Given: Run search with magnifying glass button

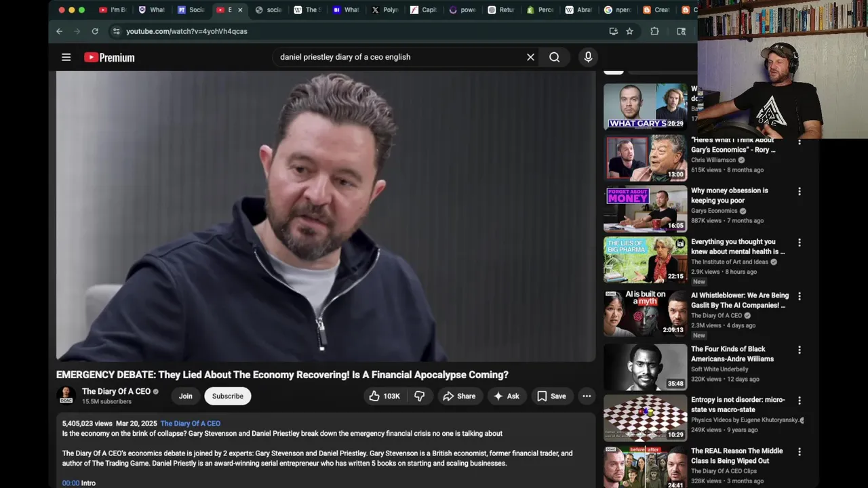Looking at the screenshot, I should (554, 57).
